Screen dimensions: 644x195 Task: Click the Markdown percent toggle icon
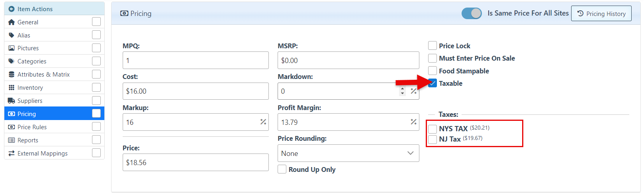coord(413,91)
